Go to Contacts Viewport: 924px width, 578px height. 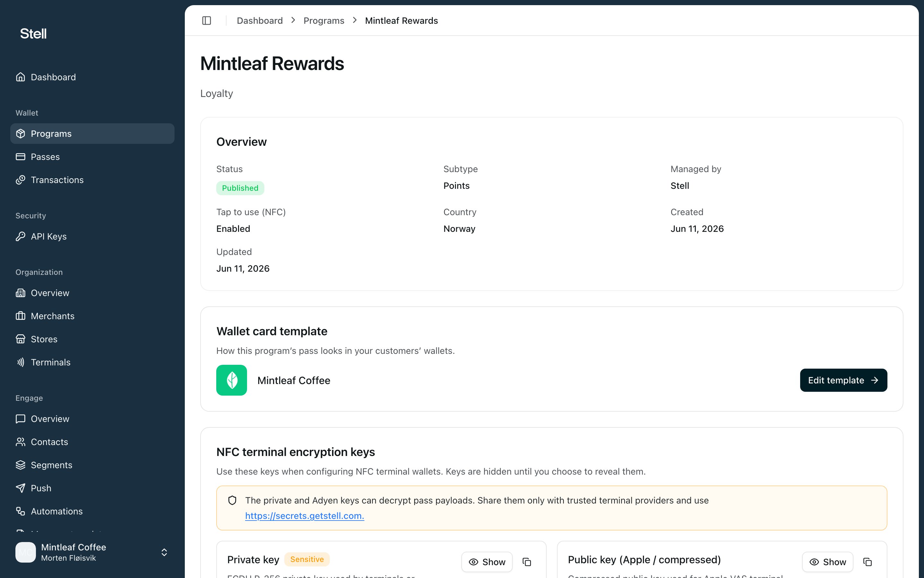[x=92, y=442]
